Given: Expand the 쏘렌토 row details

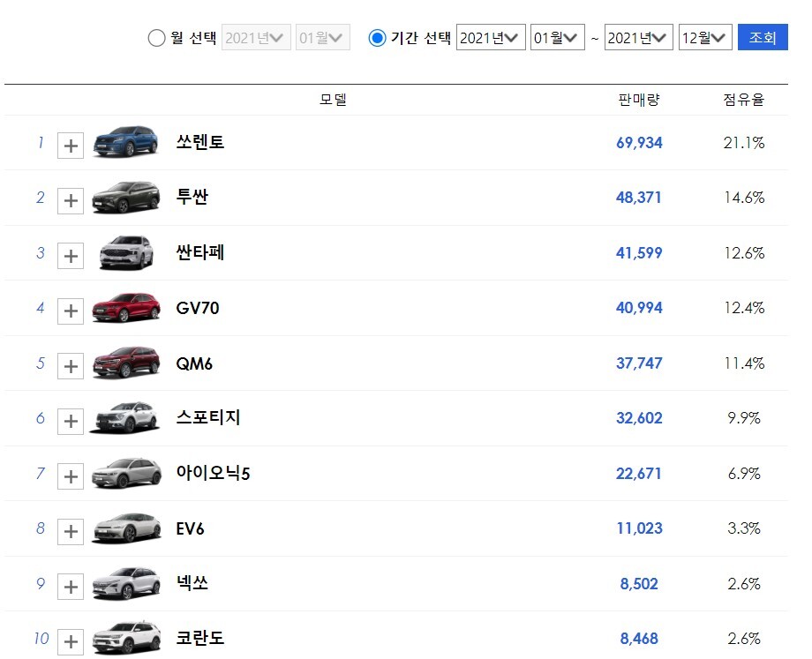Looking at the screenshot, I should 71,146.
